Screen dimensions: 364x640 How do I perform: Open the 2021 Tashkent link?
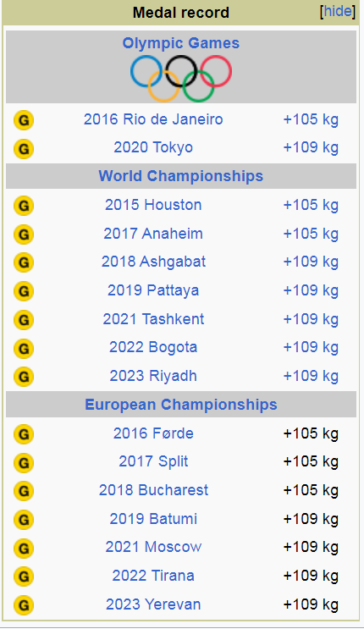pyautogui.click(x=153, y=319)
